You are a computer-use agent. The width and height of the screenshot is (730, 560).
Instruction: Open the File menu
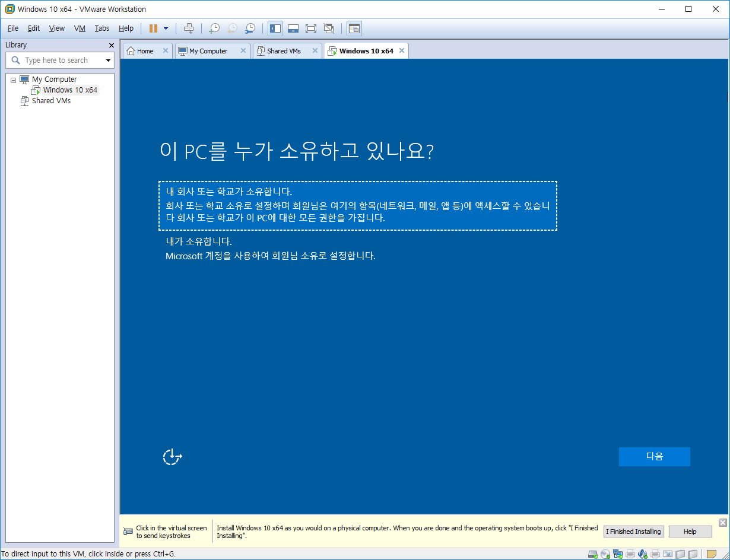coord(12,28)
